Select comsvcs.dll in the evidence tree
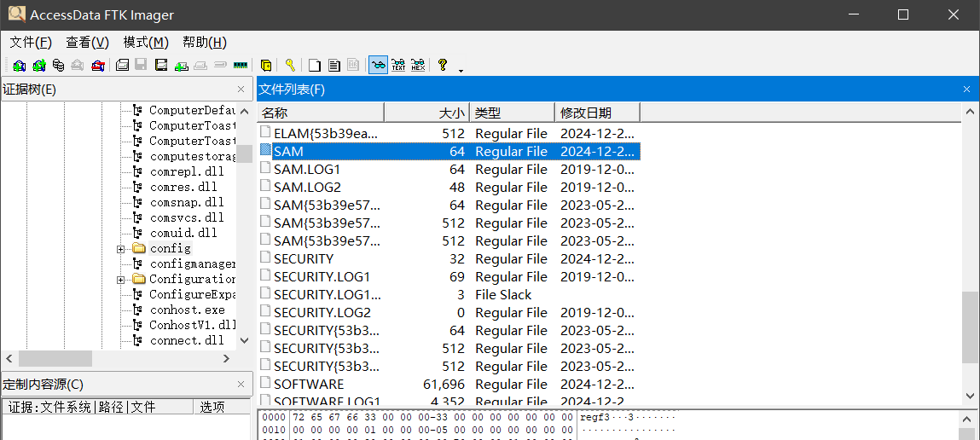980x440 pixels. [187, 217]
